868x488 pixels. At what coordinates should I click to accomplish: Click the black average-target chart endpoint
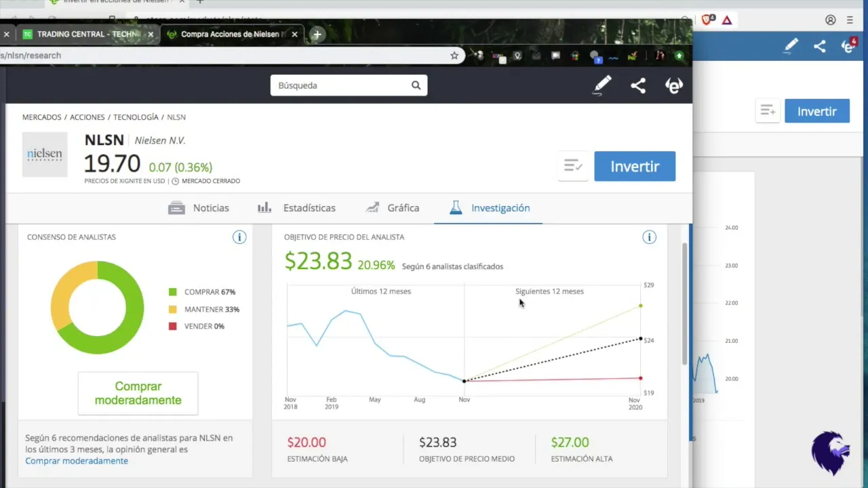(641, 338)
